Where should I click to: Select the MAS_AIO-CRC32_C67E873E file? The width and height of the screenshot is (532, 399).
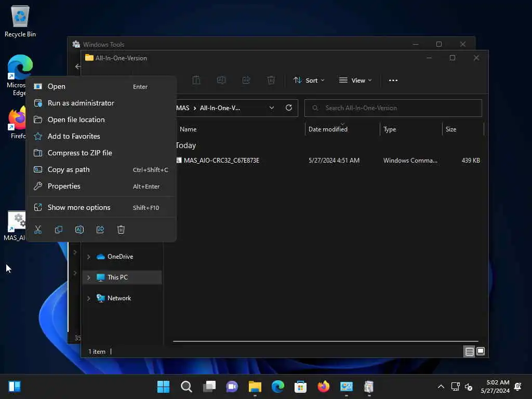click(x=221, y=161)
